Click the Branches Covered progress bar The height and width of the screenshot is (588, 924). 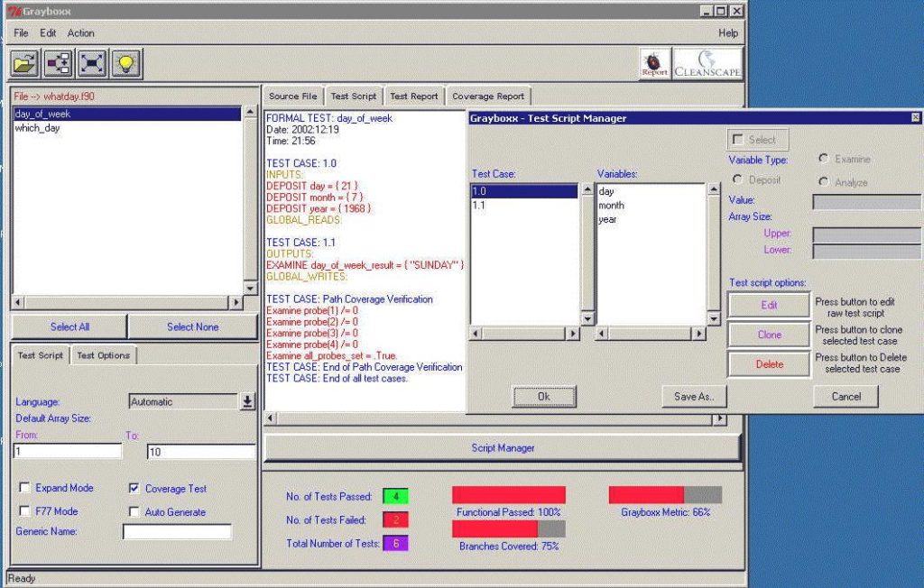click(509, 528)
